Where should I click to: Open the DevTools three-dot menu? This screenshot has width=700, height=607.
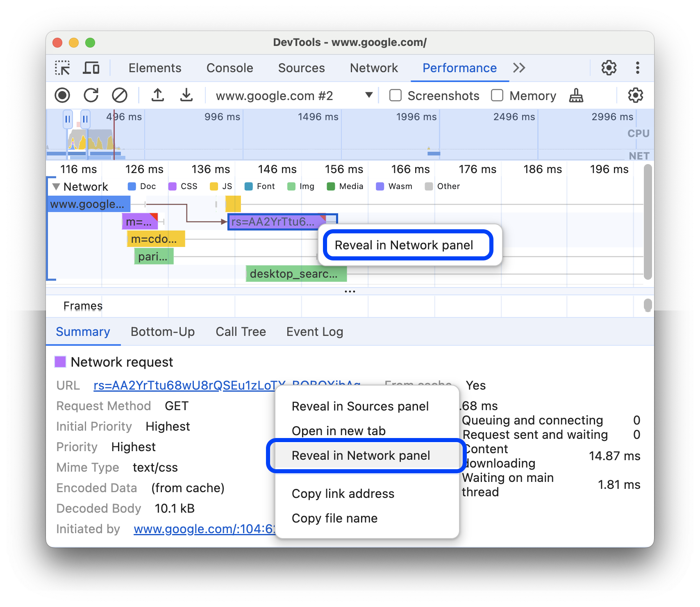click(x=638, y=68)
